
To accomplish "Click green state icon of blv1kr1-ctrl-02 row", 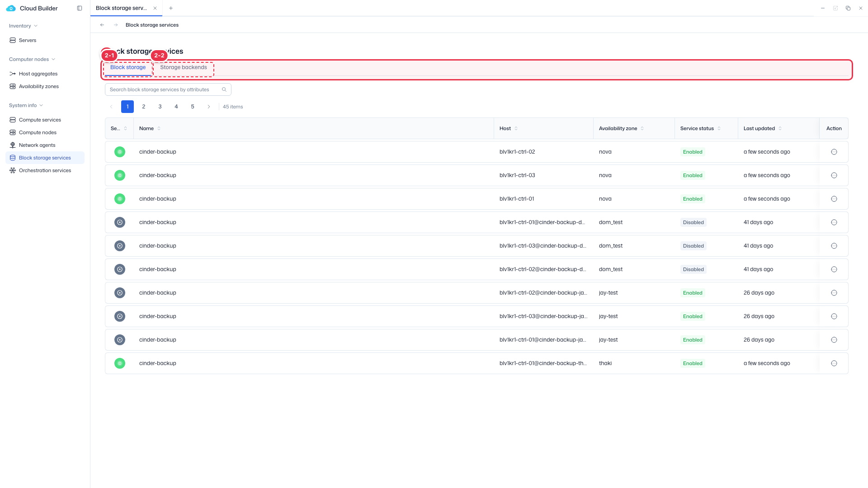I will coord(120,152).
